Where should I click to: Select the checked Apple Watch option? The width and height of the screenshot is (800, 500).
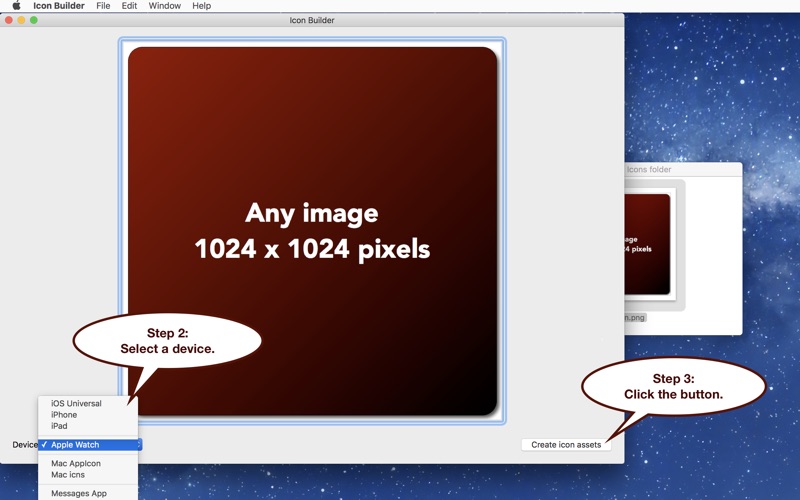[88, 445]
